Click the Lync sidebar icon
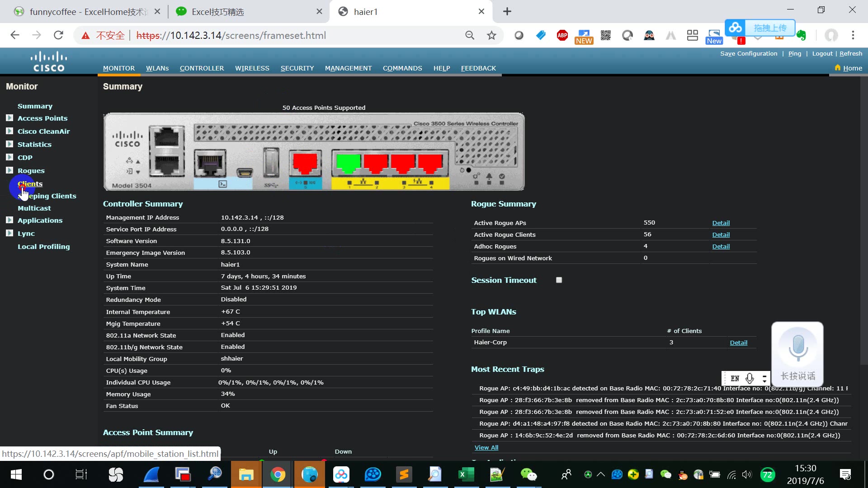The width and height of the screenshot is (868, 488). coord(10,233)
